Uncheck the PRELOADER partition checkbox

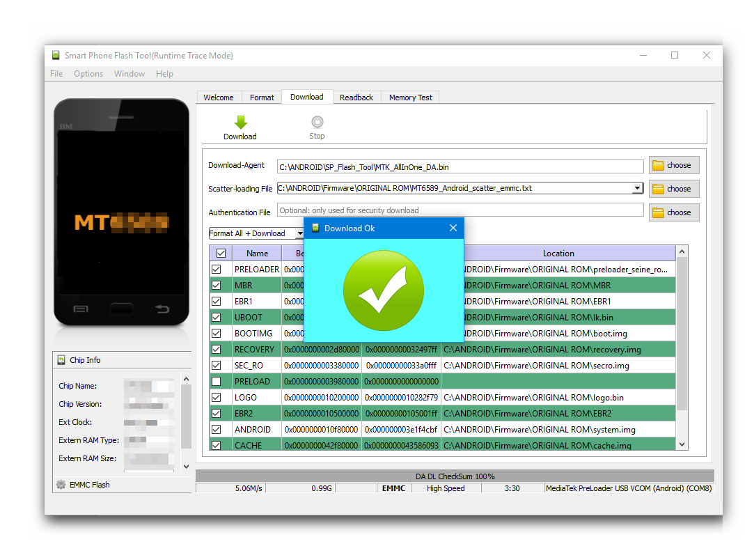tap(221, 269)
